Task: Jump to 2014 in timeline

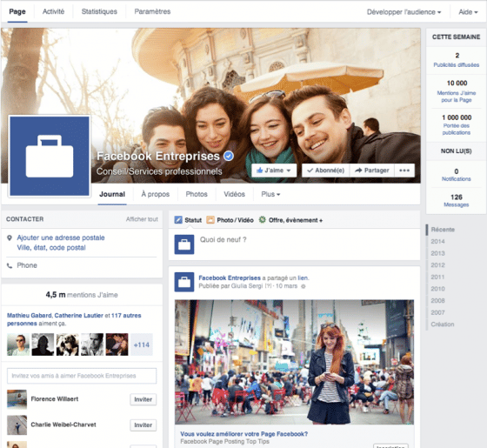Action: 438,242
